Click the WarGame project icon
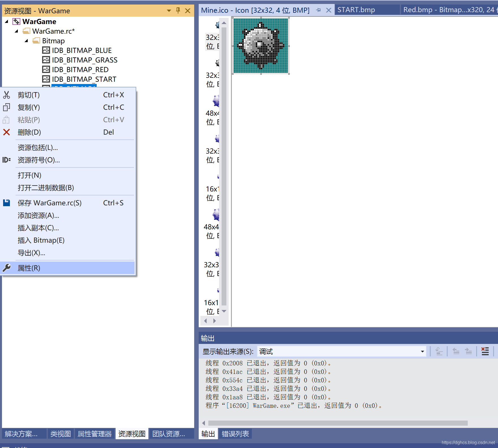The width and height of the screenshot is (498, 448). 16,21
